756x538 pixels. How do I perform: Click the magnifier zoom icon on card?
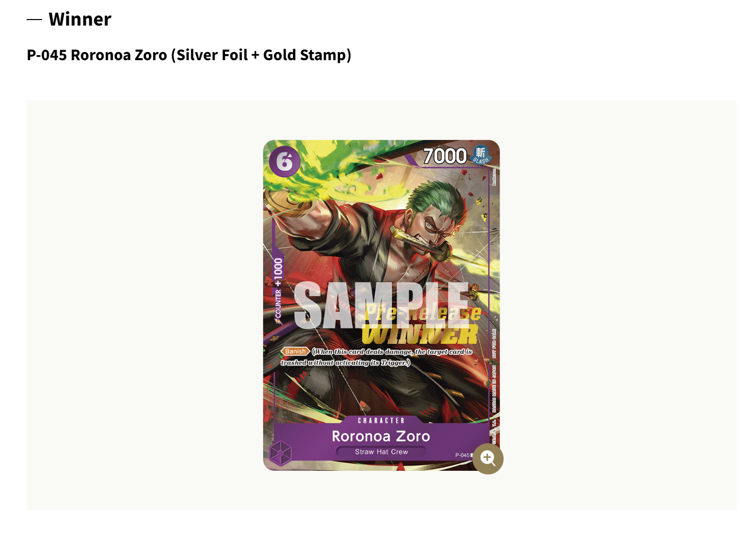pyautogui.click(x=487, y=458)
